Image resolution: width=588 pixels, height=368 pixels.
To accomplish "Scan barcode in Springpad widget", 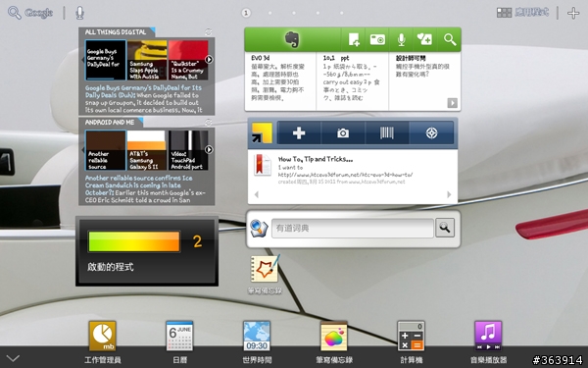I will (x=387, y=132).
